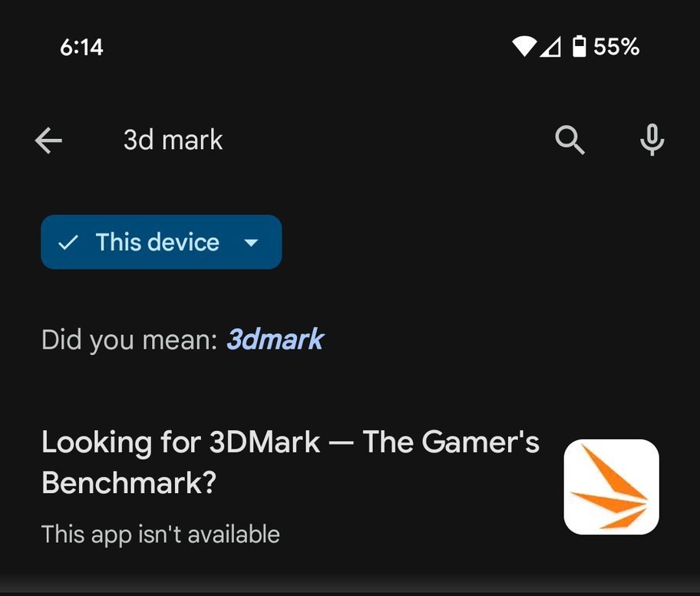Image resolution: width=700 pixels, height=596 pixels.
Task: Follow the 3dmark spelling suggestion link
Action: [x=275, y=339]
